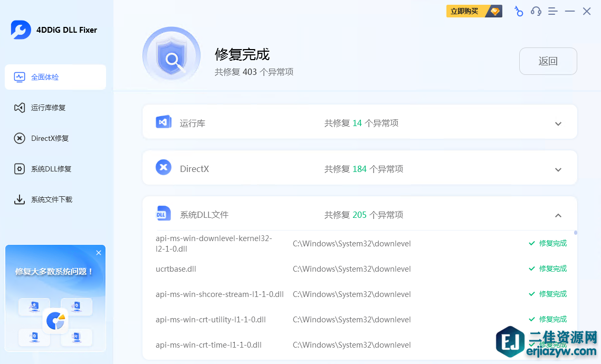Select api-ms-win-shcore-stream-l1-1-0.dll entry
Screen dimensions: 601x364
(220, 294)
